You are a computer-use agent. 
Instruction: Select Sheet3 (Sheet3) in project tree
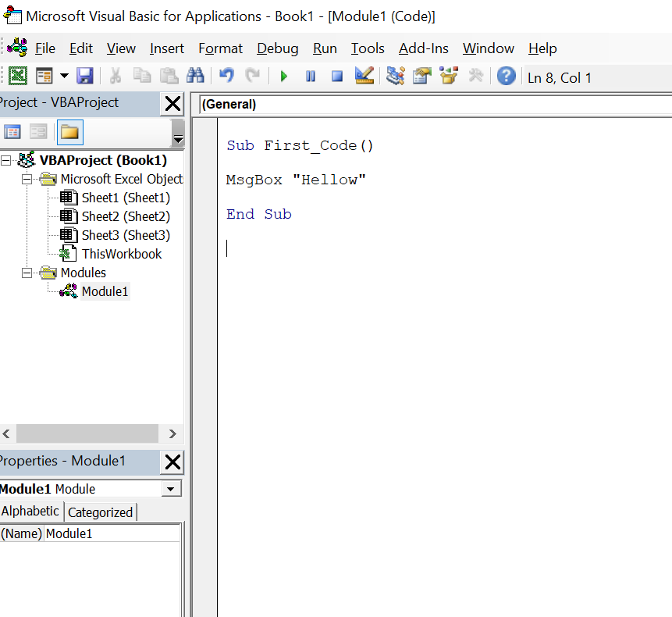(126, 235)
